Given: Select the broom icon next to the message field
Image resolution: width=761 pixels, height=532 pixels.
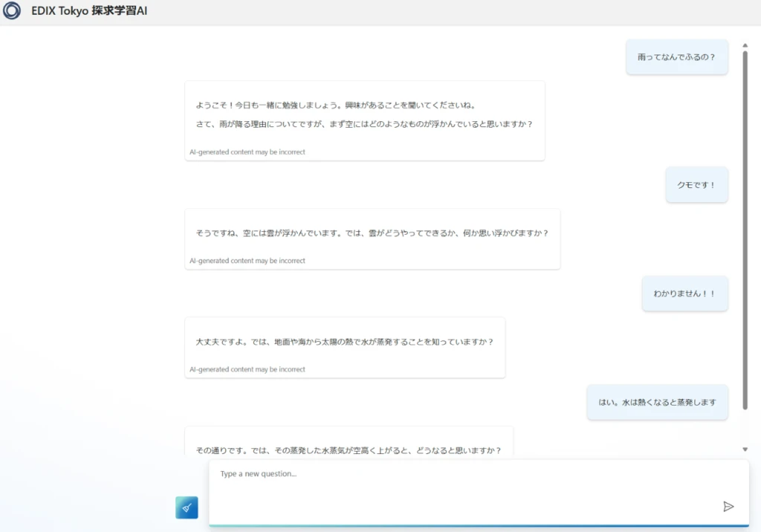Looking at the screenshot, I should point(187,507).
